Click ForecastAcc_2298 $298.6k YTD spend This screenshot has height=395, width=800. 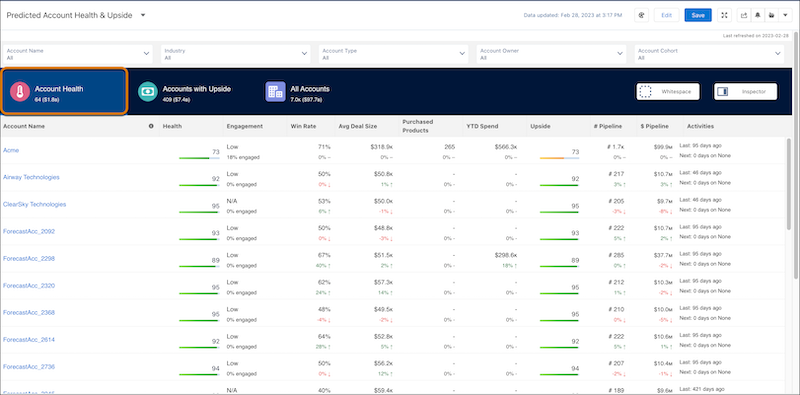click(506, 255)
